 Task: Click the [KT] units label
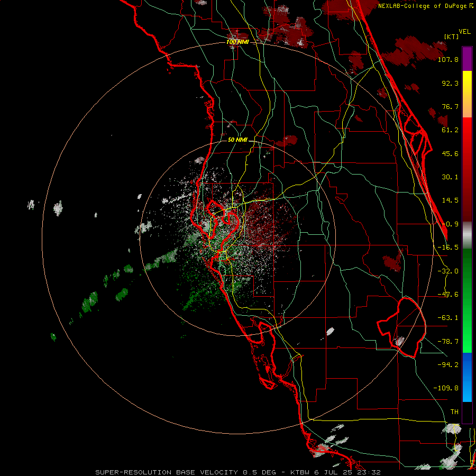(451, 36)
